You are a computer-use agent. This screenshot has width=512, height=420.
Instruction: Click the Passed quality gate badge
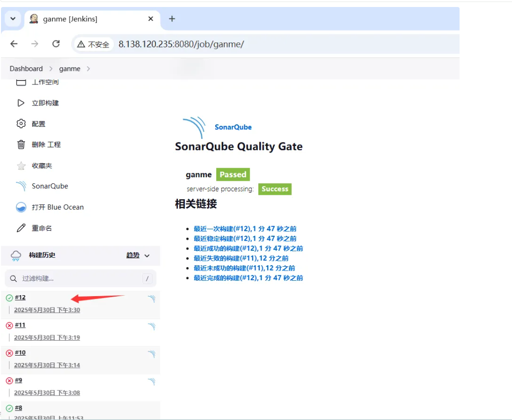pos(233,174)
